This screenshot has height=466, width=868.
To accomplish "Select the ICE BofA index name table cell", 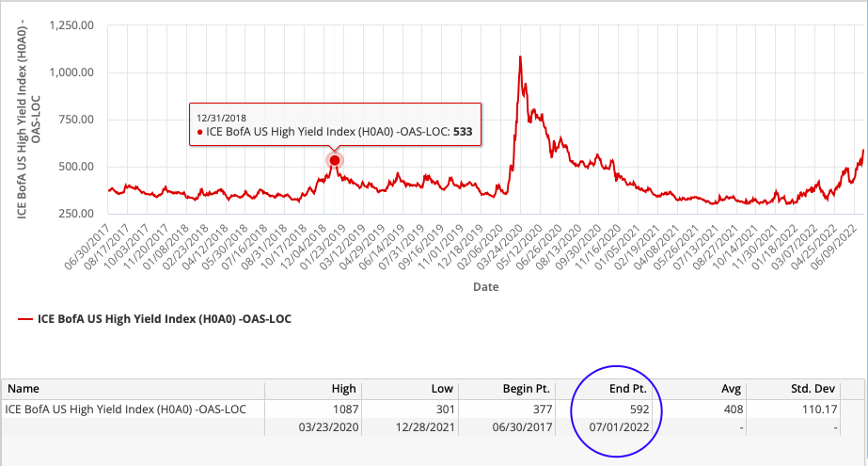I will [134, 410].
